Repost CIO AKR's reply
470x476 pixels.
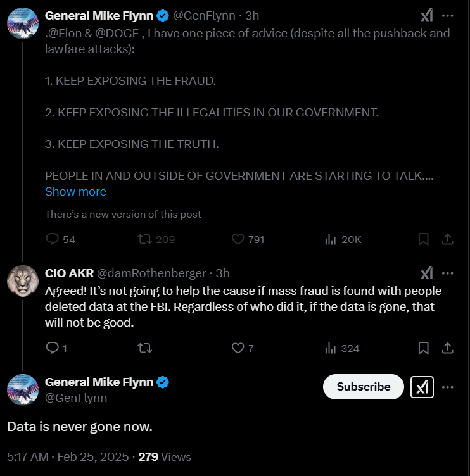pyautogui.click(x=145, y=348)
